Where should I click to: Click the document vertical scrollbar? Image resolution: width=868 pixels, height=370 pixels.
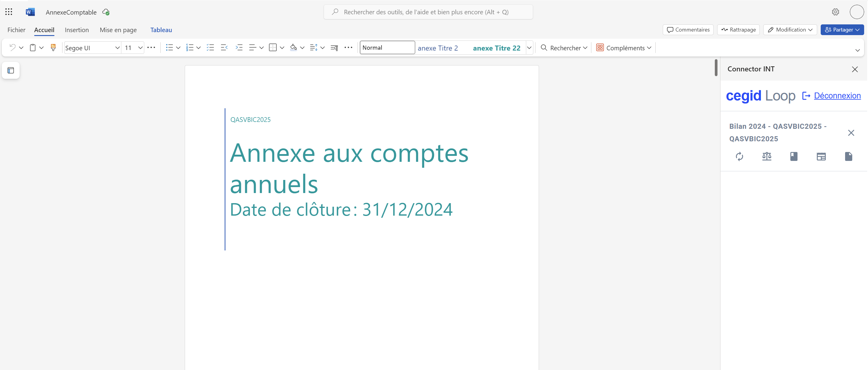point(716,68)
